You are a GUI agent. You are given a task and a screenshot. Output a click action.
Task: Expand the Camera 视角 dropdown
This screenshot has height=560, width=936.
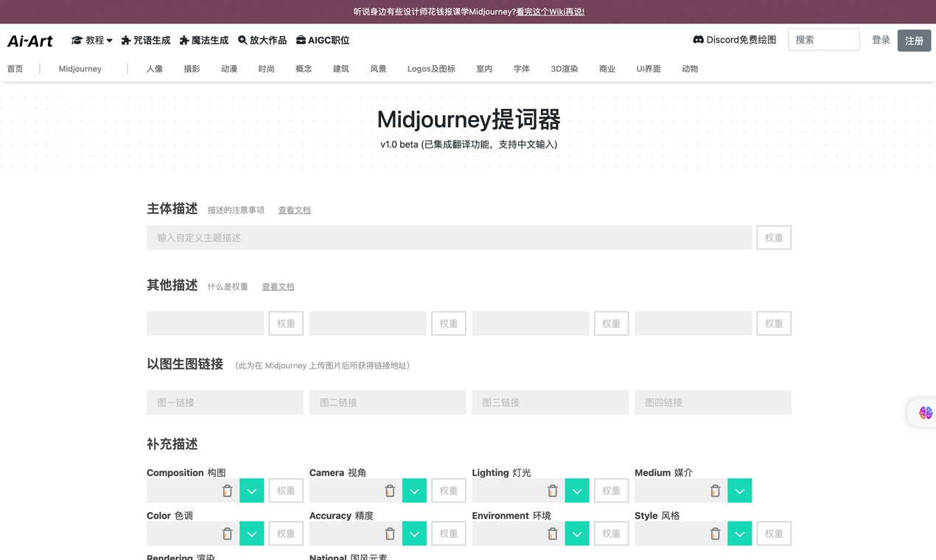point(414,491)
